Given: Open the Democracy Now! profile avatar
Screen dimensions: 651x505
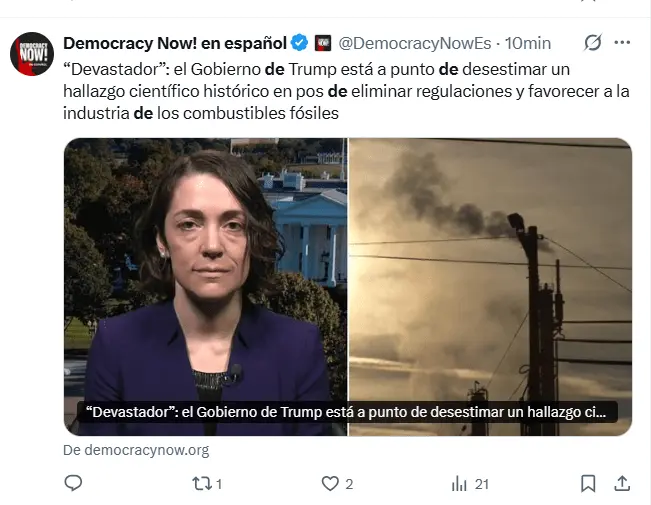Looking at the screenshot, I should (32, 54).
